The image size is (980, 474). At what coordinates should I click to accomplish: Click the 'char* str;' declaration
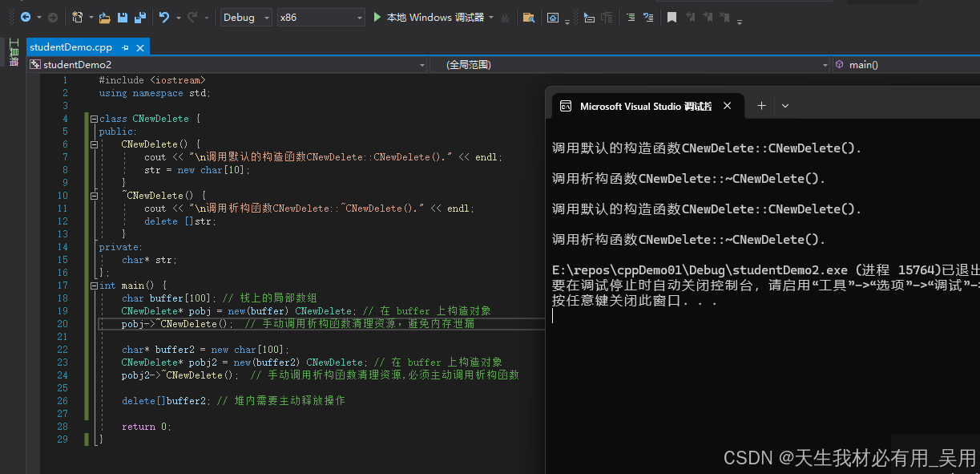pos(150,260)
